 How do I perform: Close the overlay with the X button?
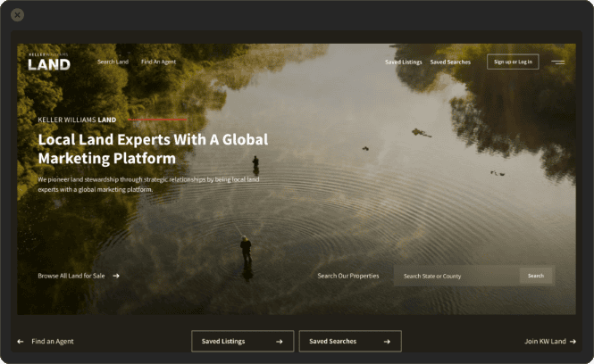tap(17, 14)
